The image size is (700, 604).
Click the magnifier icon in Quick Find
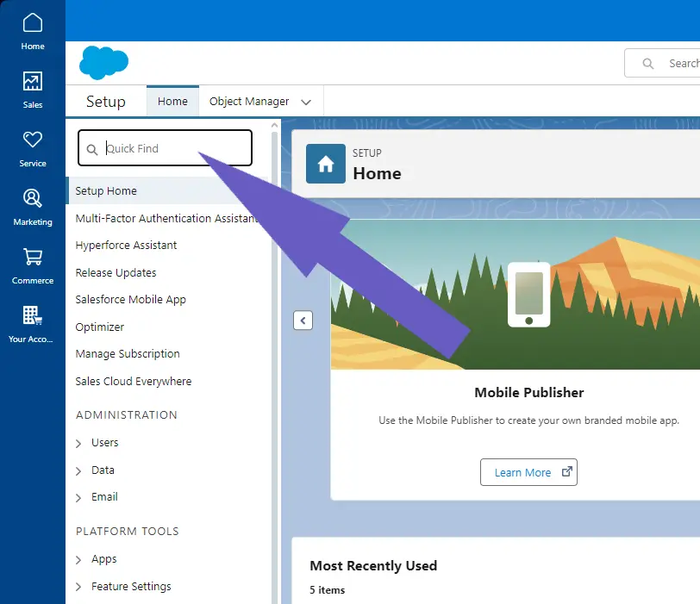click(x=92, y=149)
